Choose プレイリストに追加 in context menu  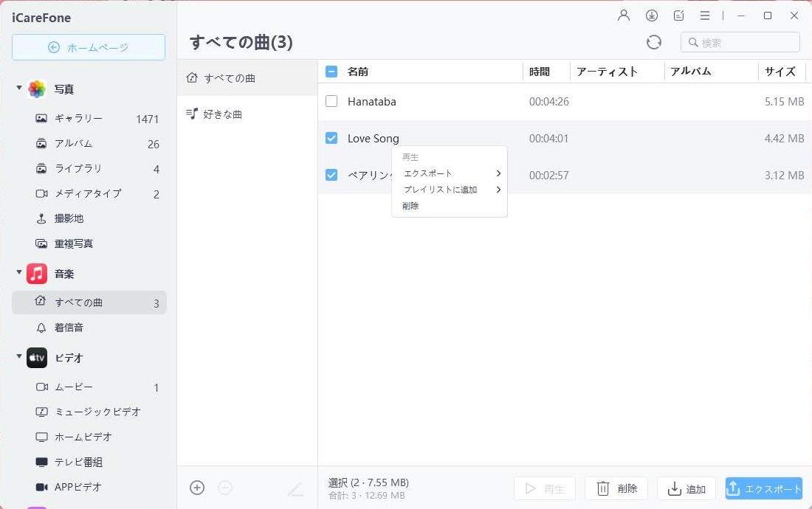click(x=450, y=190)
